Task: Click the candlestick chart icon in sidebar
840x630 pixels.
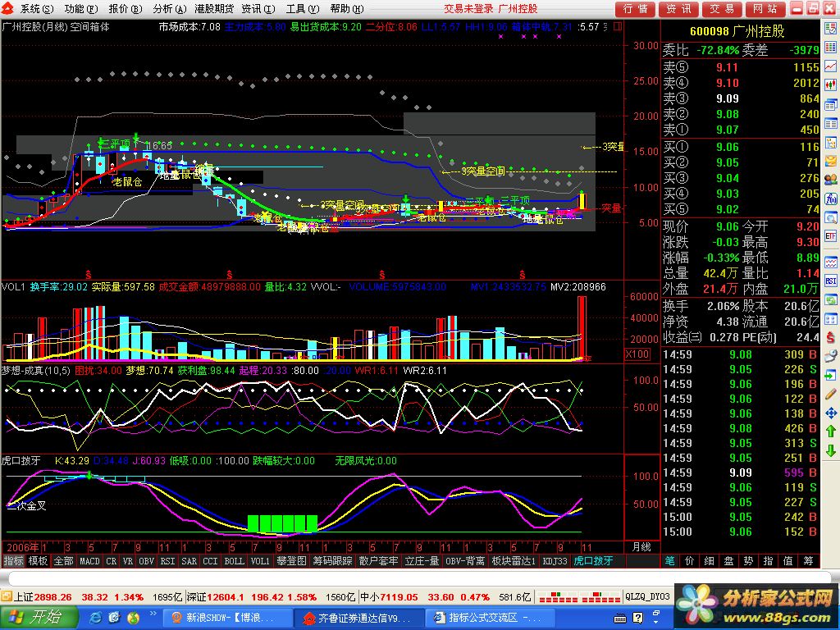Action: point(831,84)
